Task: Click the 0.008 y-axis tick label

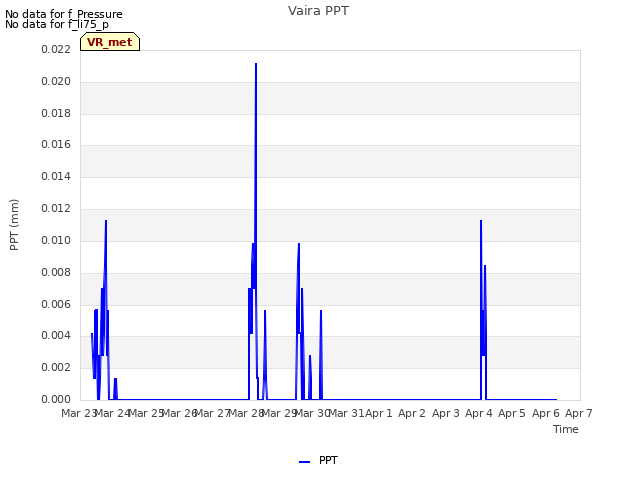Action: point(56,272)
